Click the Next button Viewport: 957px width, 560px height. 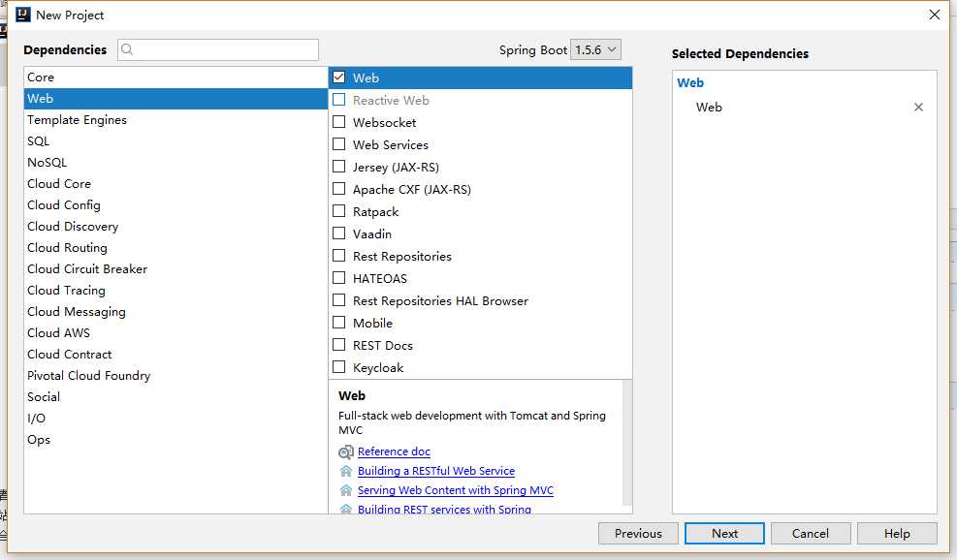[x=724, y=534]
